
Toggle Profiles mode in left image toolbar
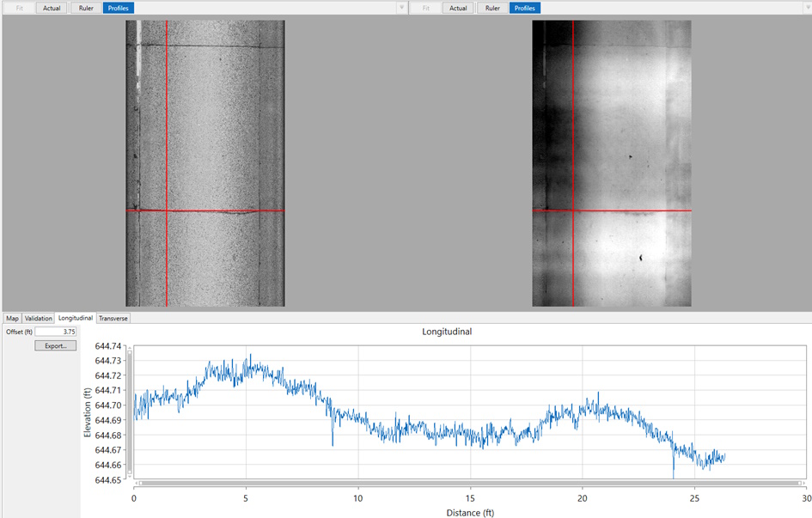click(x=118, y=8)
